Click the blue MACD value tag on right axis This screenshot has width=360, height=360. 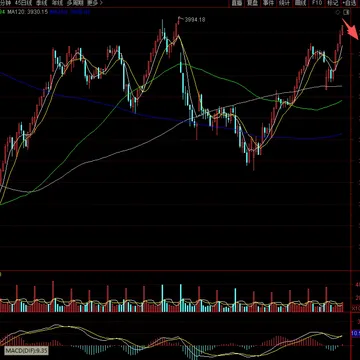tap(356, 333)
